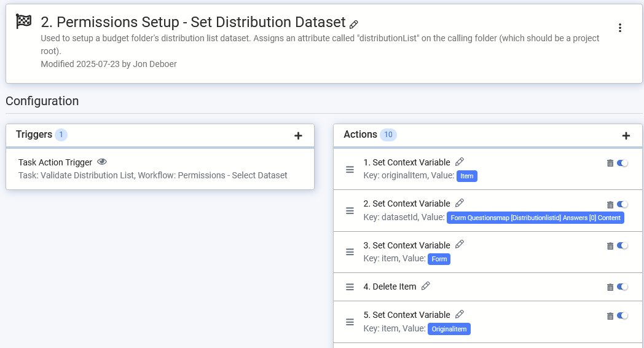Click the Originalitem value tag

[449, 329]
